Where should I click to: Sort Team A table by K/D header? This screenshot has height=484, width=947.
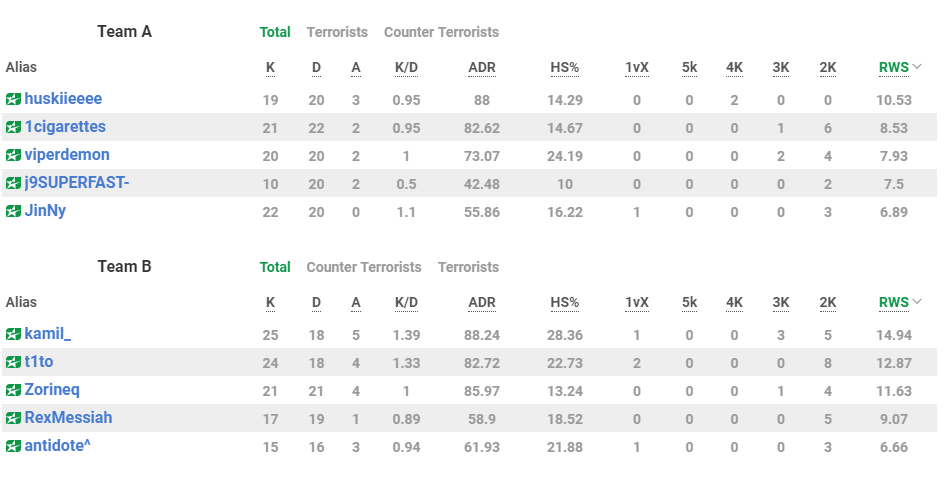point(406,68)
